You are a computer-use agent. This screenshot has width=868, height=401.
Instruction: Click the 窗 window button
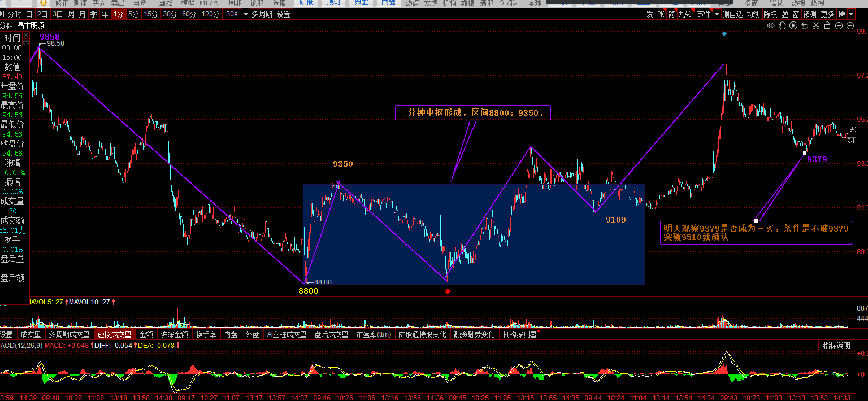point(796,14)
